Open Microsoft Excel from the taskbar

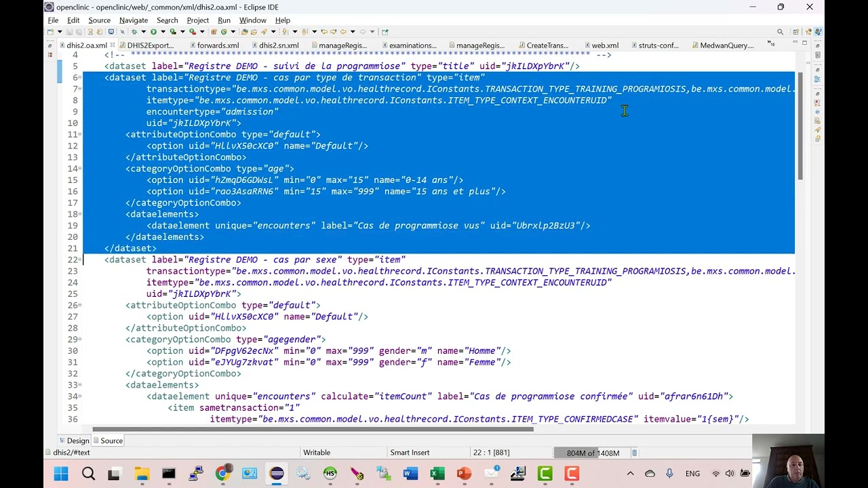pyautogui.click(x=437, y=474)
